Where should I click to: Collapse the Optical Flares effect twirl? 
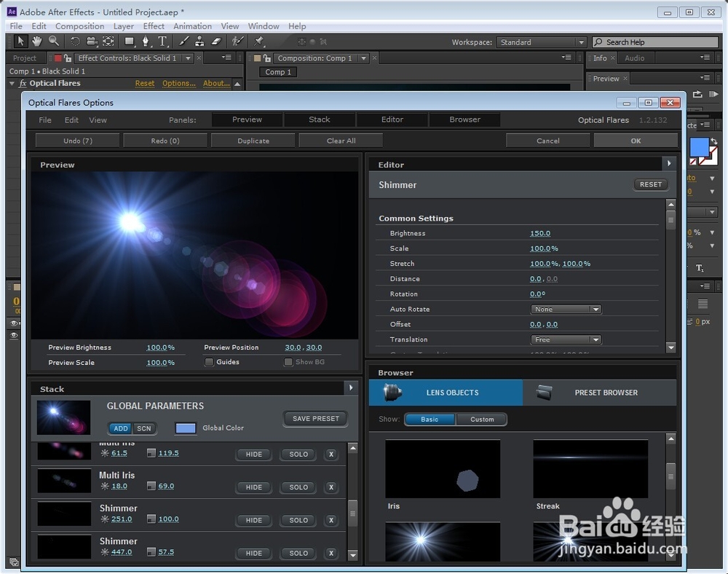[12, 84]
